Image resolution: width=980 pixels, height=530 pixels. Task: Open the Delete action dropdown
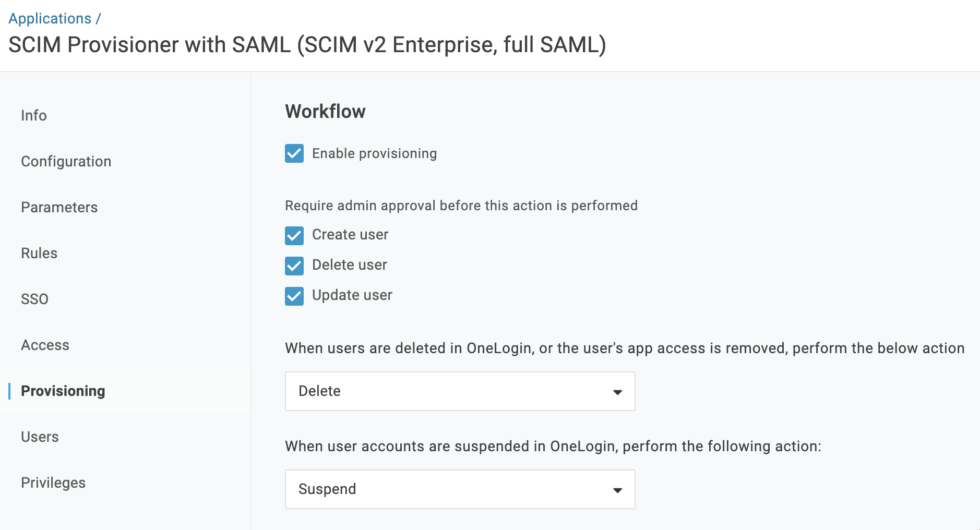(459, 391)
